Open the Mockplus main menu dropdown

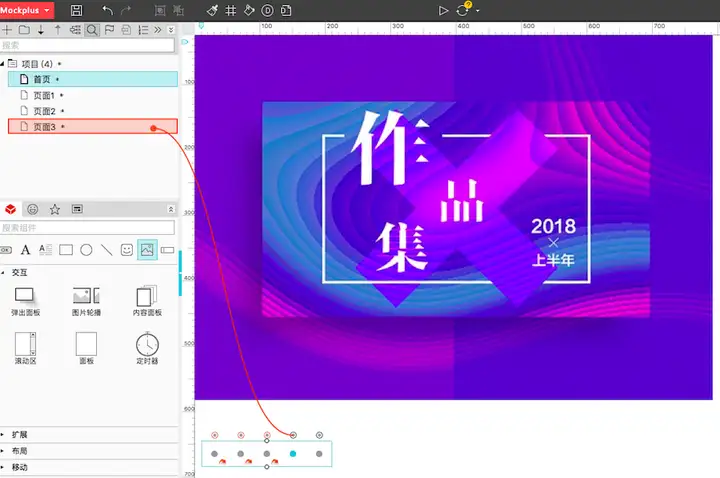[27, 10]
